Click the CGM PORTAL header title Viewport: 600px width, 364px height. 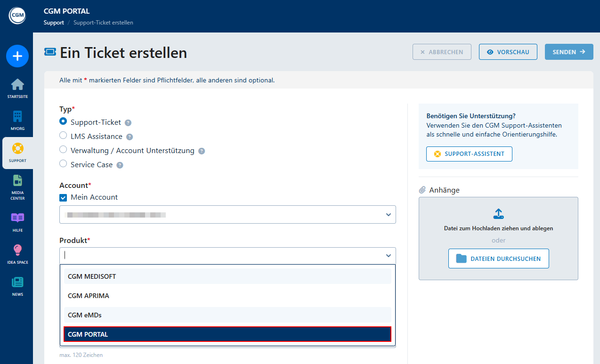(x=66, y=11)
